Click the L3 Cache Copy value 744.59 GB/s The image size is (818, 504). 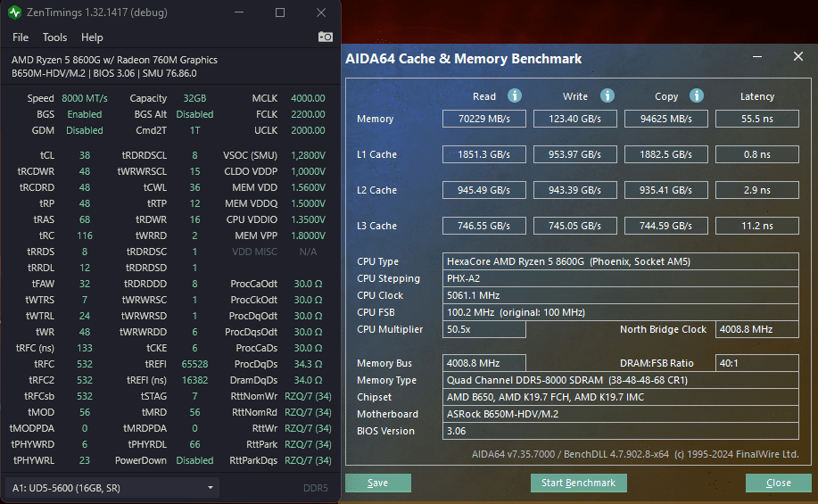point(666,226)
